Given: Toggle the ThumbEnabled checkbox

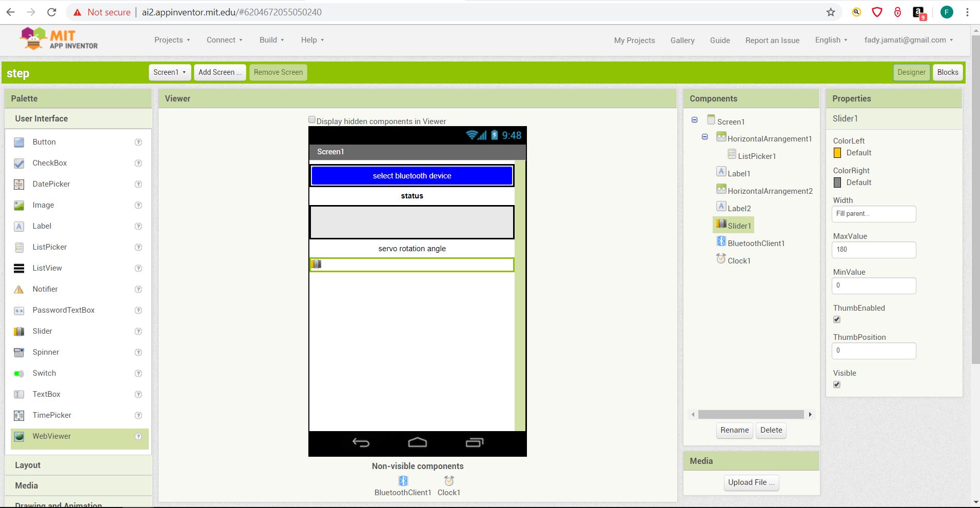Looking at the screenshot, I should 837,320.
